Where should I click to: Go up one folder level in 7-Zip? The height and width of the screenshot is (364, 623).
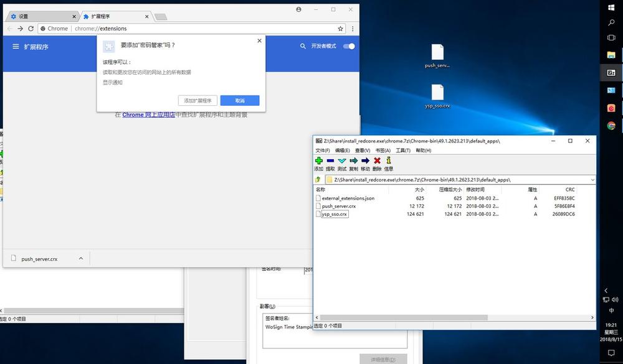318,180
